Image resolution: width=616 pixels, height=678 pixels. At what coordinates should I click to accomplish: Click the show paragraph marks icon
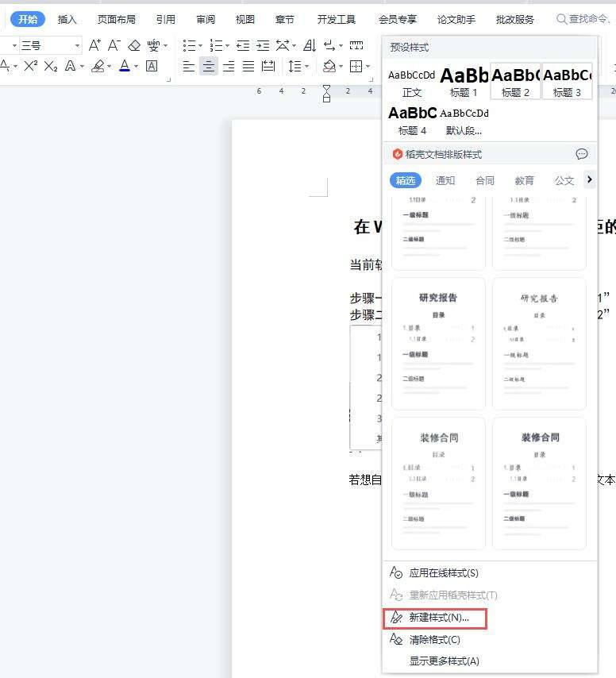click(x=330, y=45)
